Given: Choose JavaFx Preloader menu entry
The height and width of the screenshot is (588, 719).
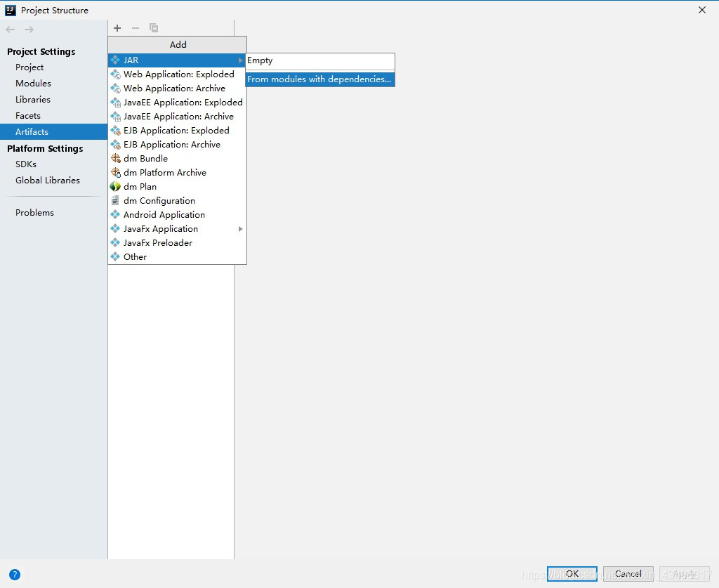Looking at the screenshot, I should [x=177, y=242].
